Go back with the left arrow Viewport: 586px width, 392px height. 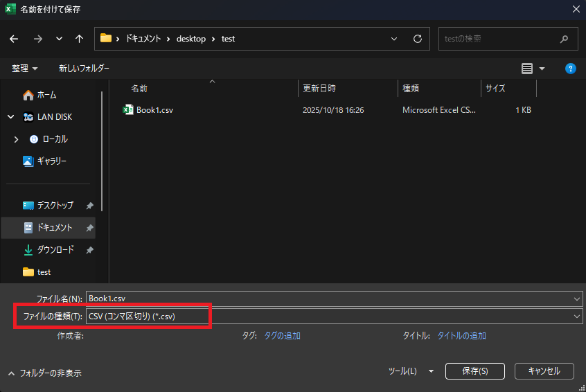tap(14, 39)
